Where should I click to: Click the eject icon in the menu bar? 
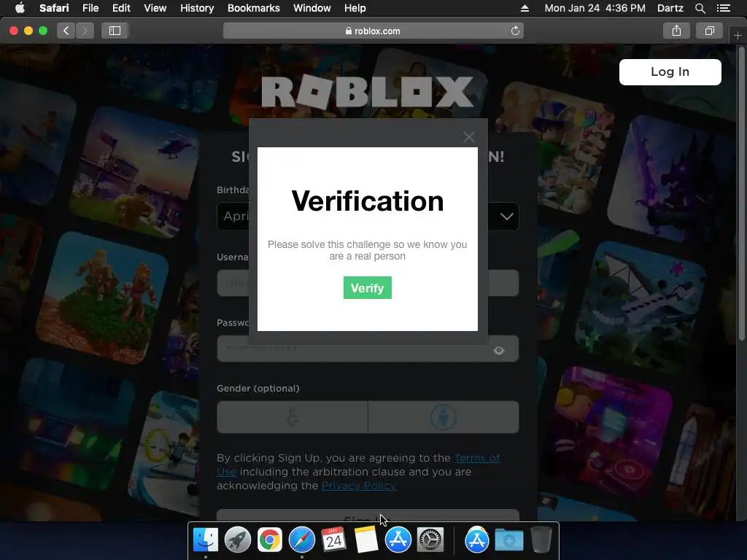coord(525,8)
